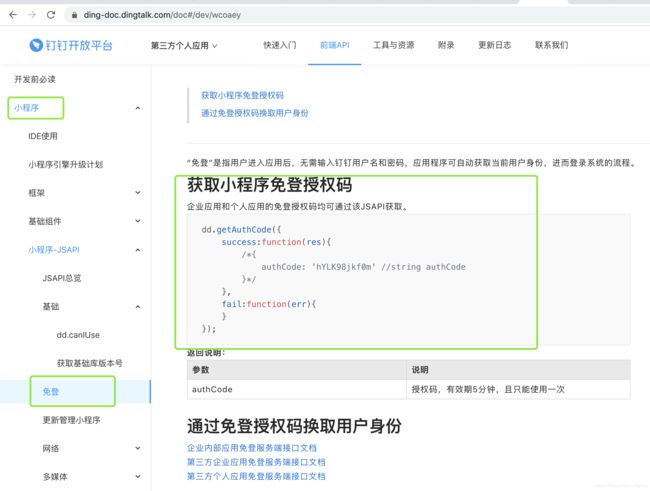Image resolution: width=650 pixels, height=491 pixels.
Task: Click the 参数 table header
Action: (x=297, y=369)
